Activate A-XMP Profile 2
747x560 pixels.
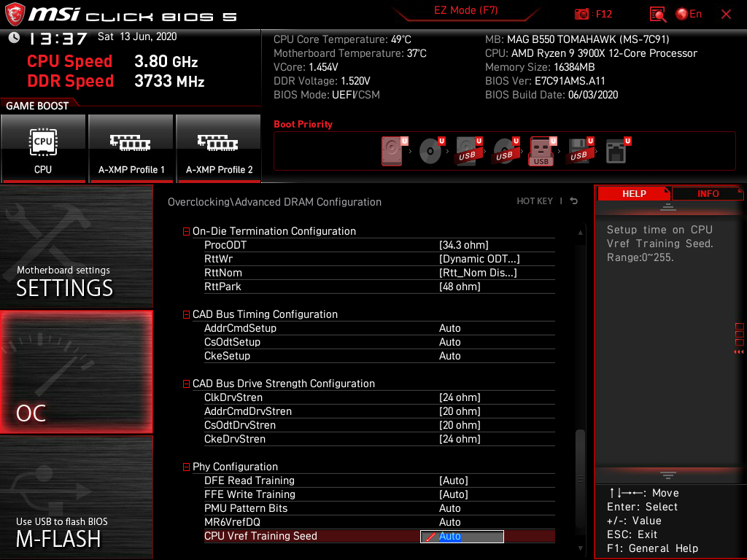coord(219,148)
